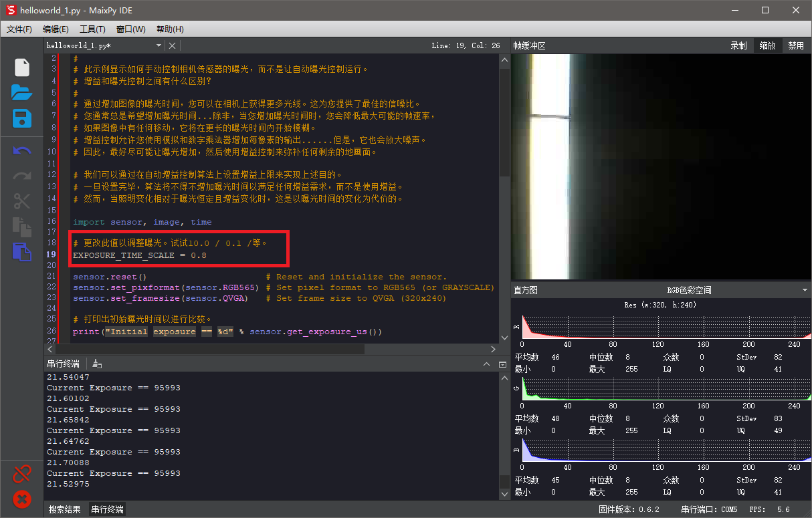Collapse the serial terminal panel chevron
812x518 pixels.
(x=487, y=364)
